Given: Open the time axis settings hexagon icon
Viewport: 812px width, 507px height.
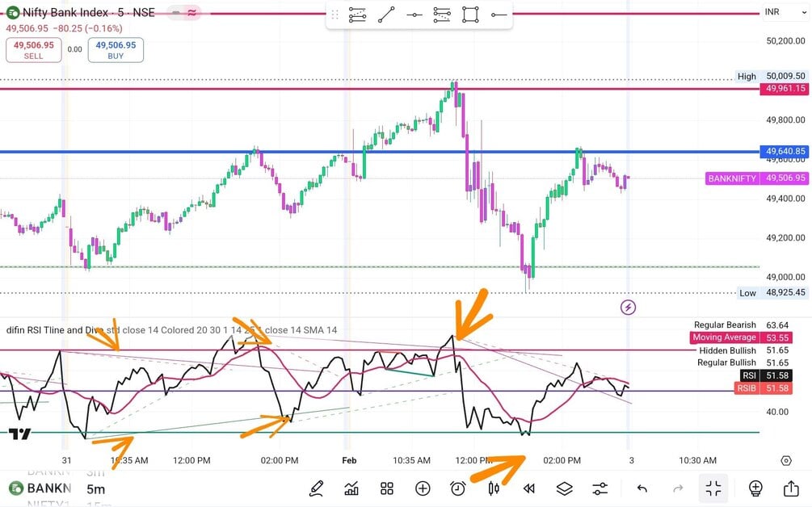Looking at the screenshot, I should click(786, 460).
